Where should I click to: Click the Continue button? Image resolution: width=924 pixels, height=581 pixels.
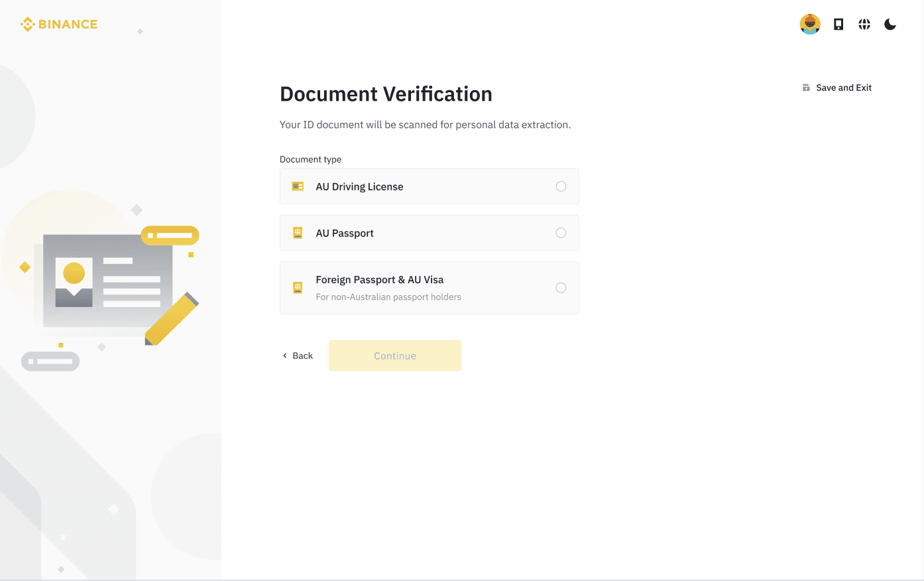coord(395,355)
